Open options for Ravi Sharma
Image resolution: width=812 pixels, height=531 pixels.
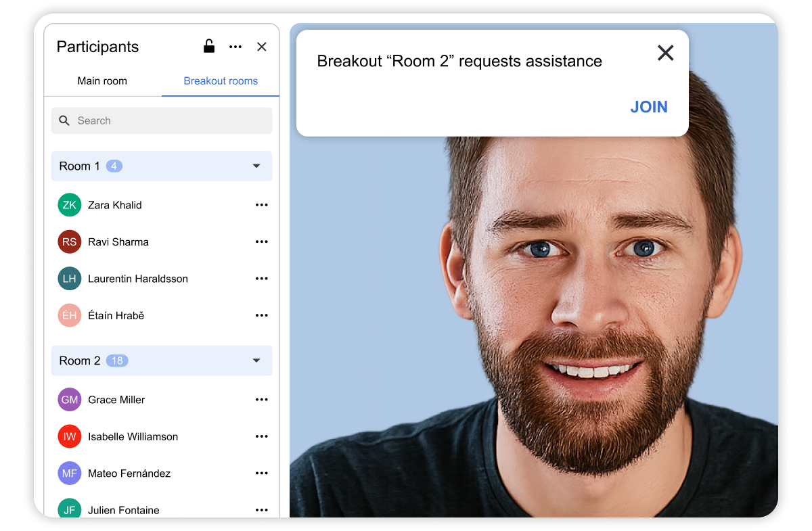pyautogui.click(x=262, y=242)
